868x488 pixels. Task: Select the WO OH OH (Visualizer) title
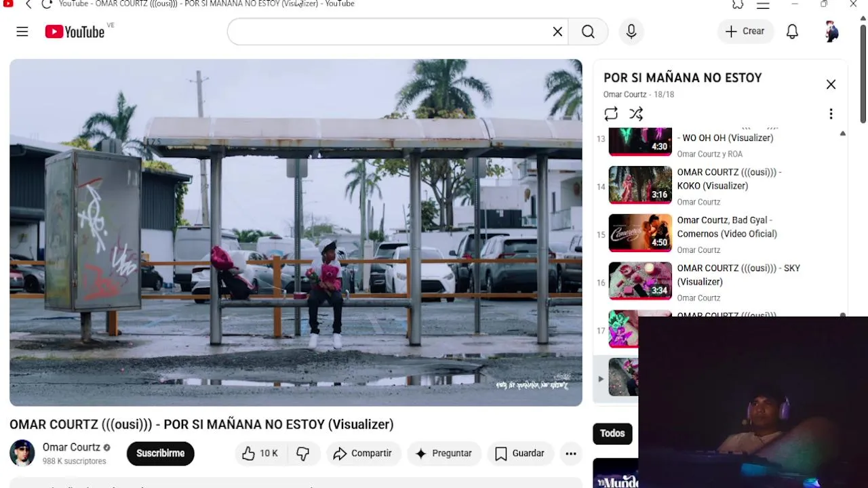pyautogui.click(x=725, y=138)
